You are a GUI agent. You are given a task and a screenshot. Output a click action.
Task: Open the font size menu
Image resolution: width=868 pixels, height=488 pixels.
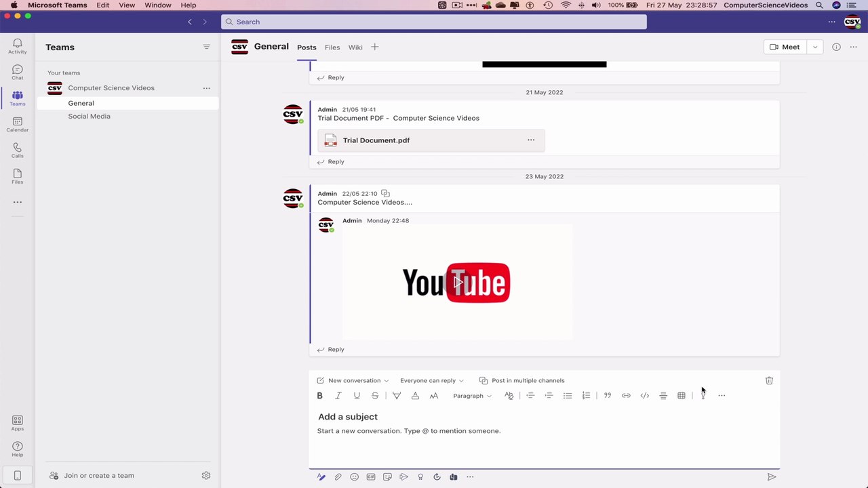pos(434,396)
